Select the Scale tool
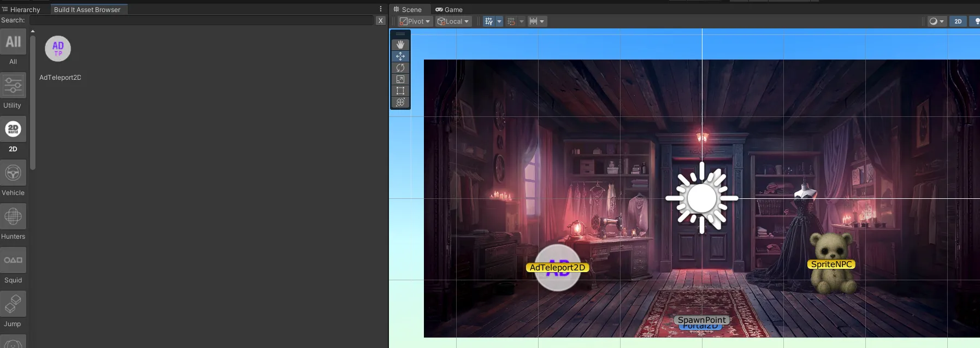980x348 pixels. [400, 79]
